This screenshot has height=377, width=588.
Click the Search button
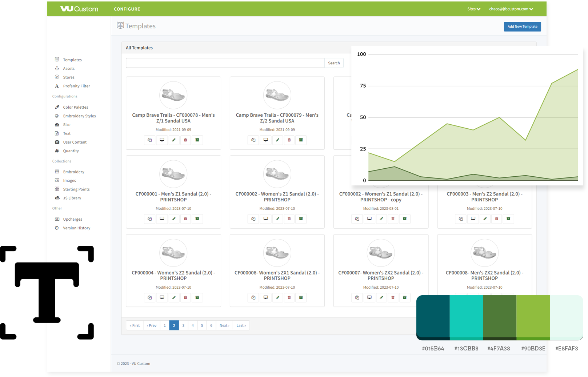(x=334, y=63)
